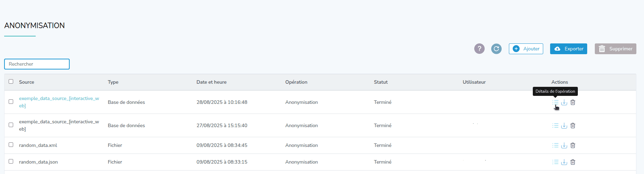Download the 28/08/2025 anonymisation result

[x=564, y=102]
